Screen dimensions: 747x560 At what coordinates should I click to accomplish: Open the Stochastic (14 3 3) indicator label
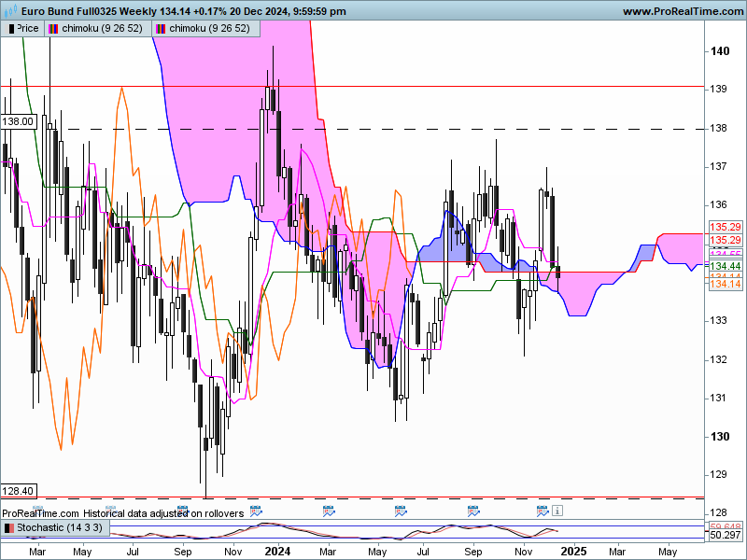pyautogui.click(x=60, y=527)
